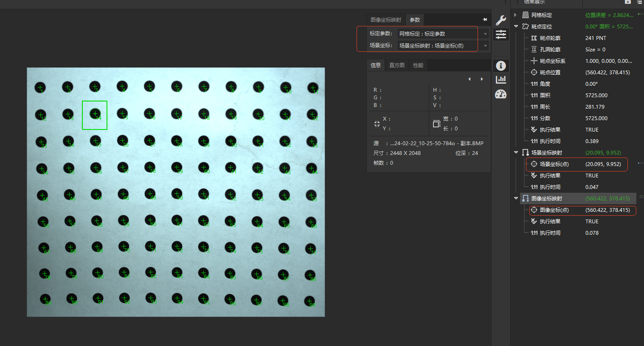Viewport: 644px width, 346px height.
Task: Click the 孔洞轮廓 hole contour icon
Action: tap(534, 49)
